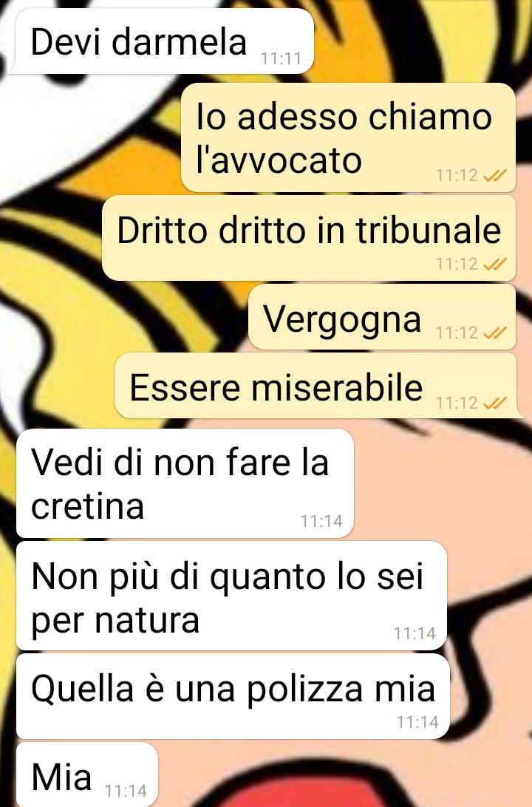This screenshot has height=807, width=532.
Task: Click the 11:14 timestamp beside 'Mia'
Action: (126, 791)
